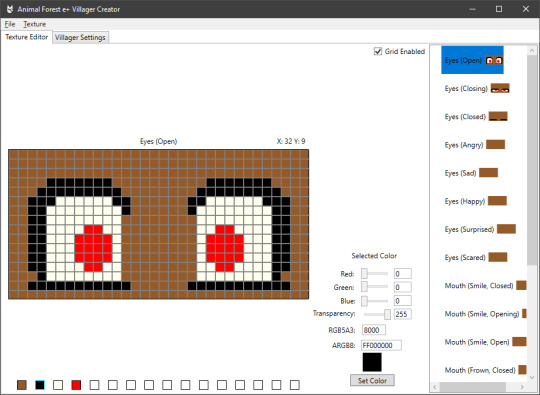Select the Eyes (Open) texture icon
Image resolution: width=540 pixels, height=395 pixels.
coord(494,60)
